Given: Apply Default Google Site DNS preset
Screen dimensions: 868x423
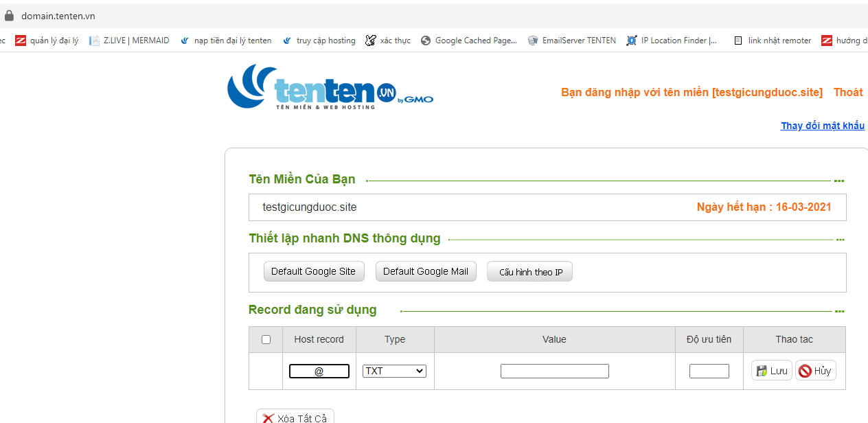Looking at the screenshot, I should click(313, 271).
